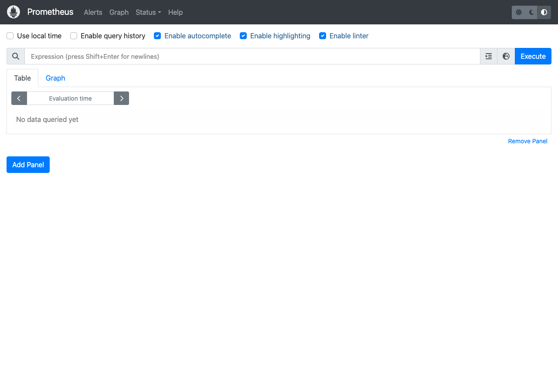The image size is (558, 392).
Task: Open the Status dropdown menu
Action: 148,12
